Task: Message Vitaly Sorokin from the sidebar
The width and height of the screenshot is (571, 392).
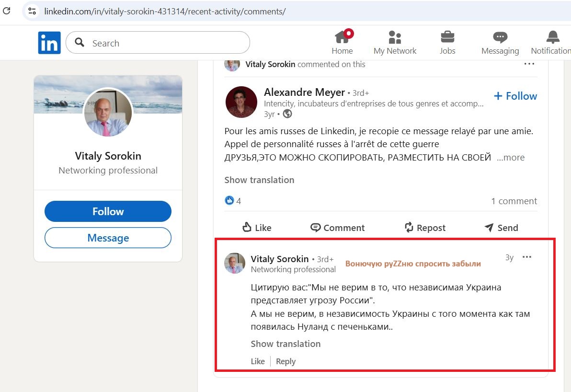Action: coord(107,238)
